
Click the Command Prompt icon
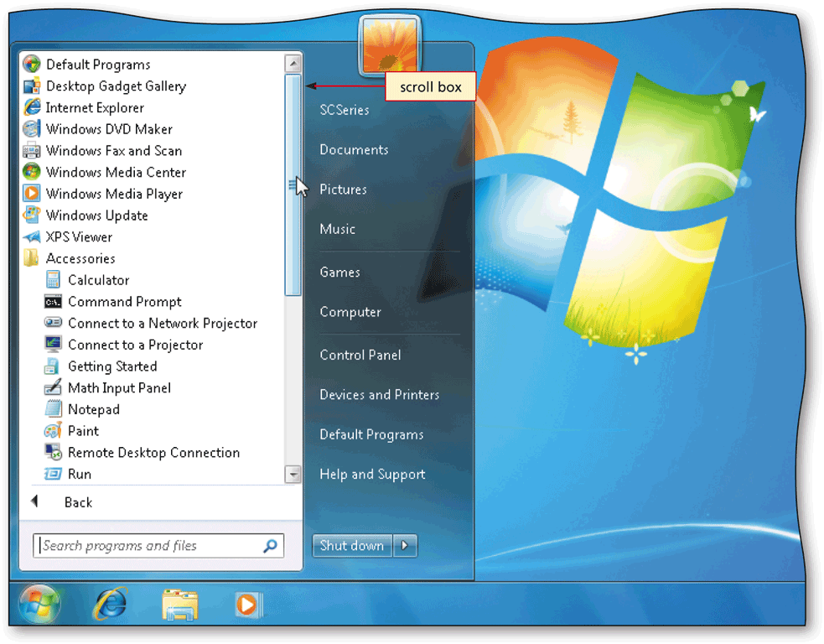53,302
